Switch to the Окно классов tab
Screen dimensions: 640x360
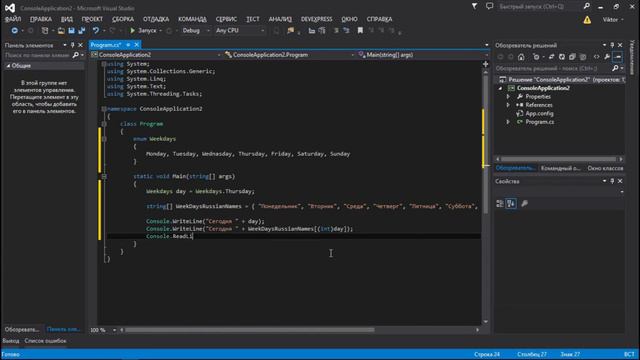tap(605, 168)
